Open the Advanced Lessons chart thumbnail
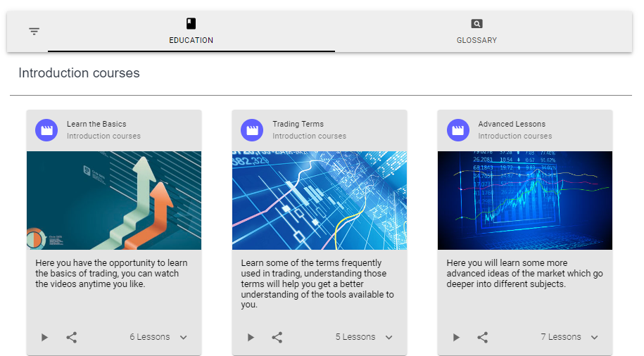The image size is (644, 356). (525, 201)
